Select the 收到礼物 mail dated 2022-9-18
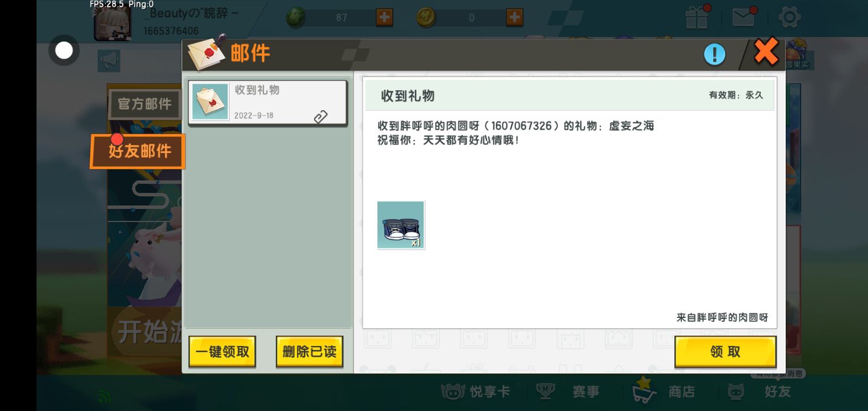The height and width of the screenshot is (411, 868). pyautogui.click(x=267, y=103)
